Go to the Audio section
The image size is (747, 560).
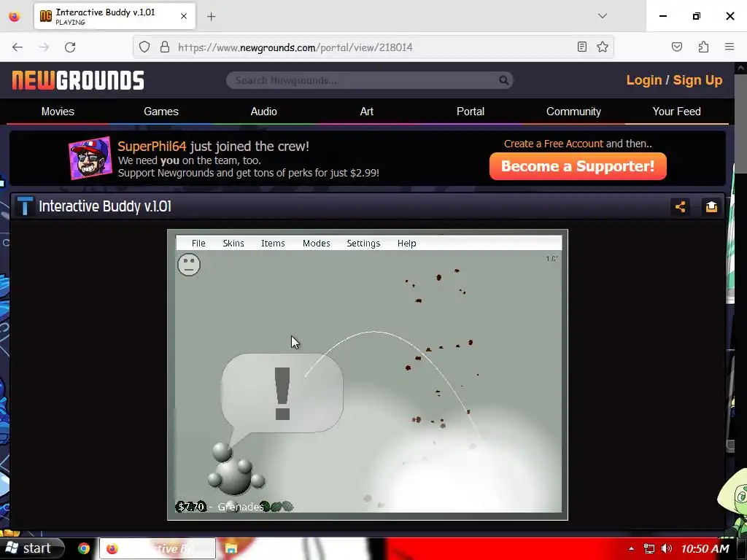click(264, 112)
